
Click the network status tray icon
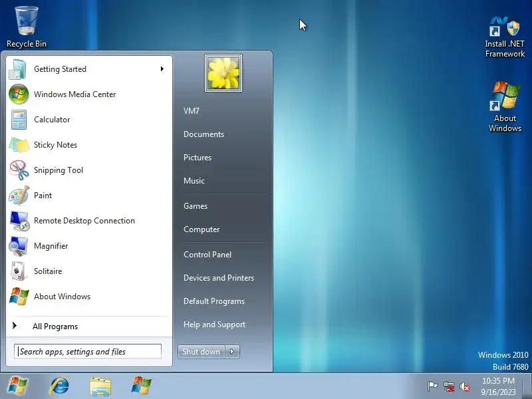tap(448, 386)
